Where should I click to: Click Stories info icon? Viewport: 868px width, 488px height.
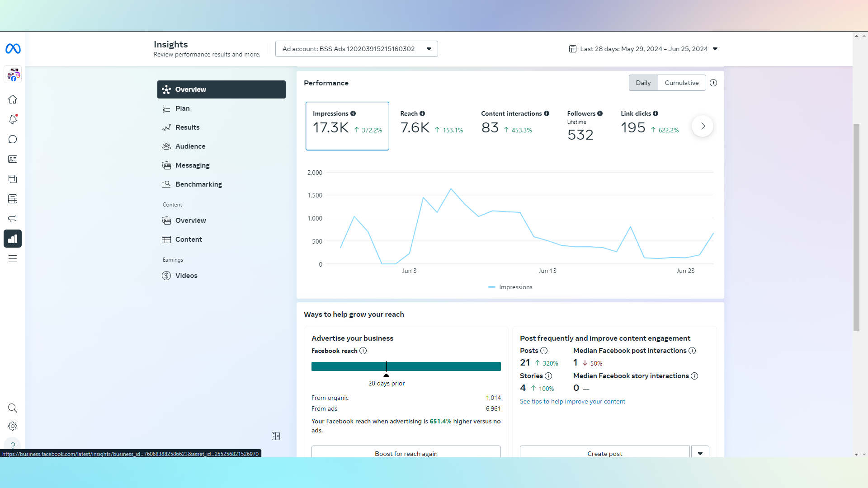548,376
